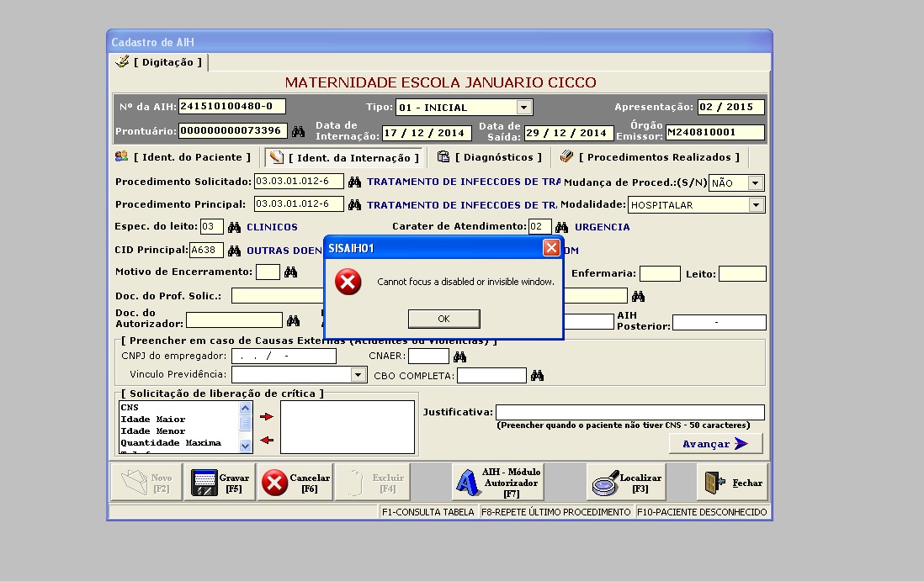924x581 pixels.
Task: Open the Modalidade HOSPITALAR dropdown
Action: tap(756, 205)
